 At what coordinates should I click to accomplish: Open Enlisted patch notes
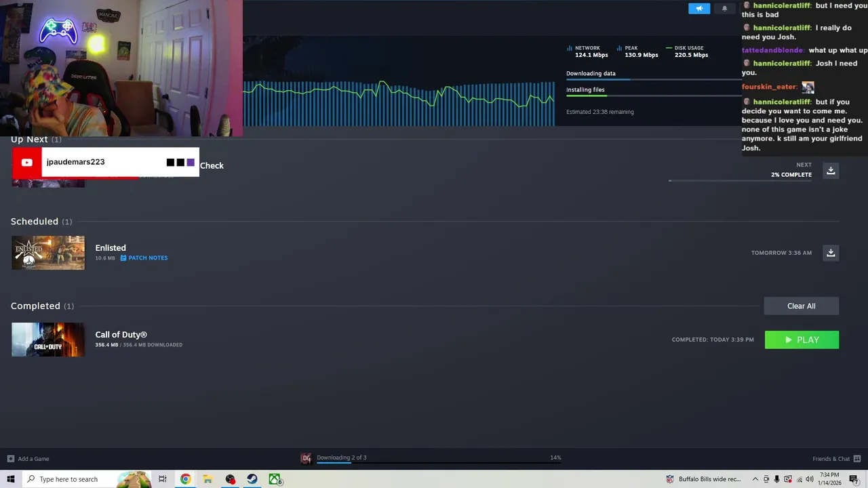(144, 258)
